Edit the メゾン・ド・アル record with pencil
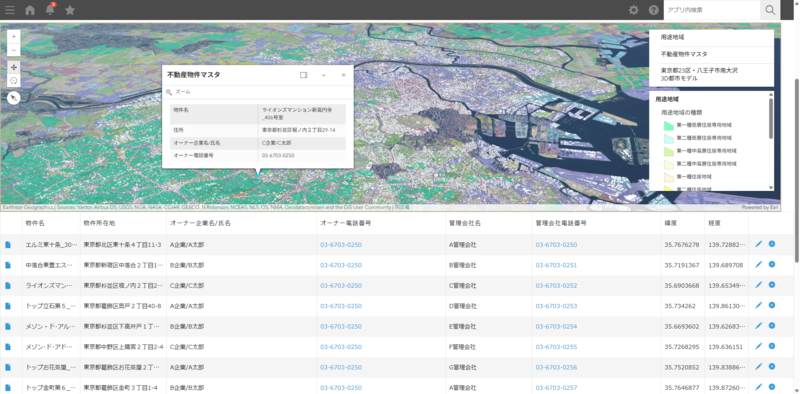This screenshot has width=800, height=394. 759,326
